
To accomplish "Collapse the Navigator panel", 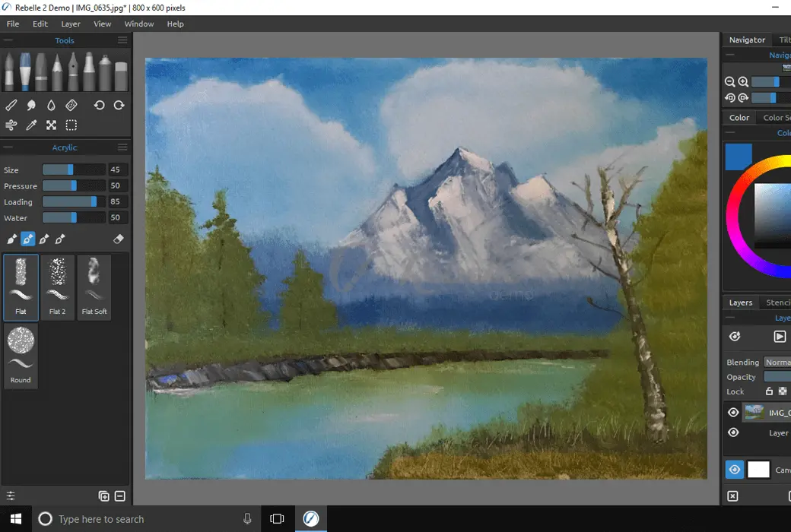I will tap(730, 55).
